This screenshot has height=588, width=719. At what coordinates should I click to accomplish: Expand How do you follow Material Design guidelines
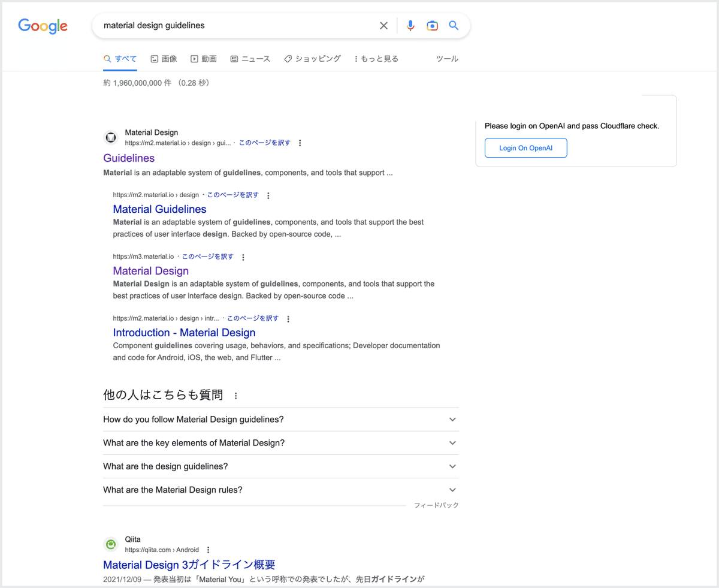coord(281,420)
